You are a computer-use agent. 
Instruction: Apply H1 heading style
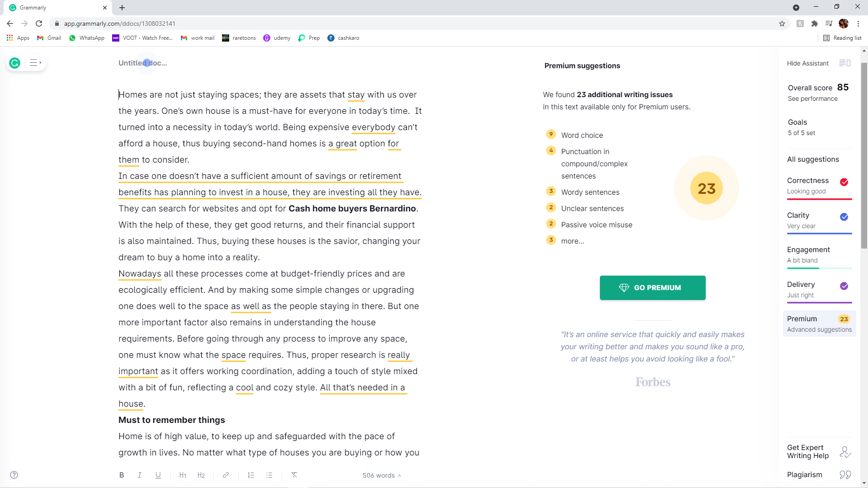(x=183, y=475)
